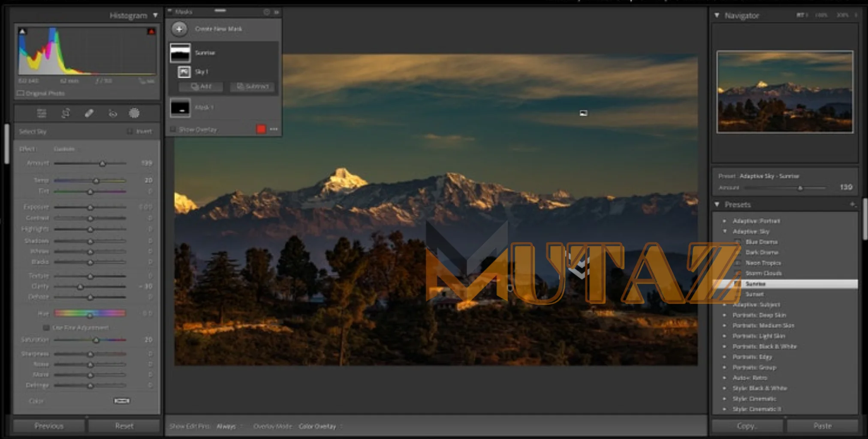Viewport: 868px width, 439px height.
Task: Adjust the Hue rainbow slider
Action: coord(90,314)
